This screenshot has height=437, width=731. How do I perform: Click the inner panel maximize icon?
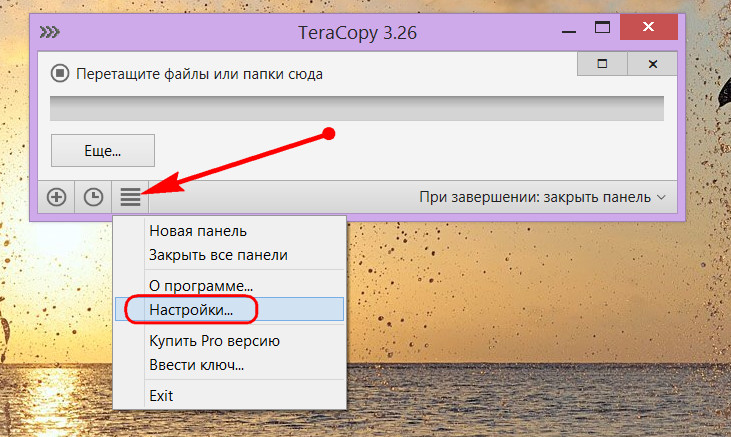602,63
